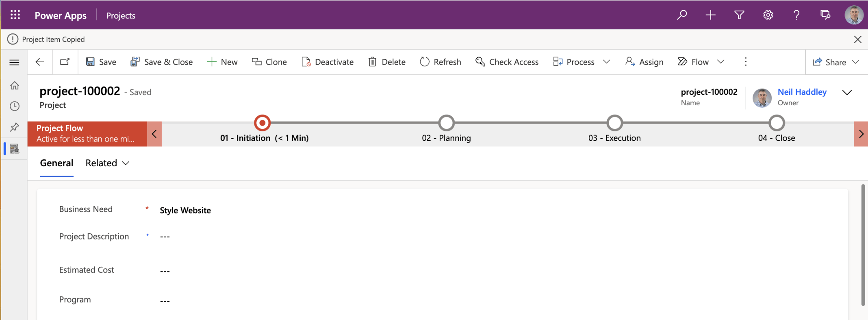Click the Power Apps title

pyautogui.click(x=61, y=15)
